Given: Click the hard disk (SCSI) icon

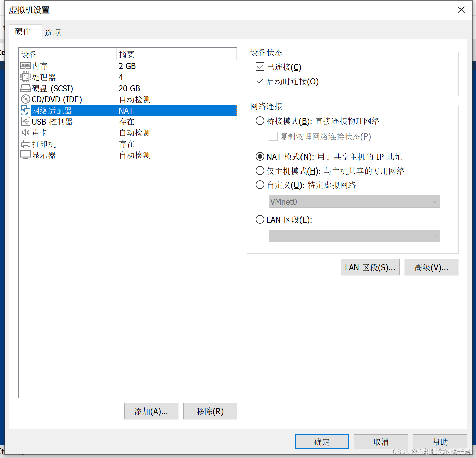Looking at the screenshot, I should point(26,88).
